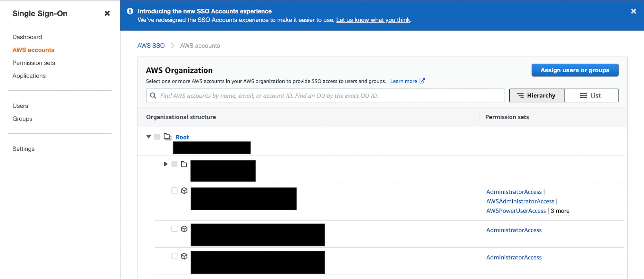Switch to Hierarchy view
Image resolution: width=644 pixels, height=279 pixels.
(x=537, y=95)
